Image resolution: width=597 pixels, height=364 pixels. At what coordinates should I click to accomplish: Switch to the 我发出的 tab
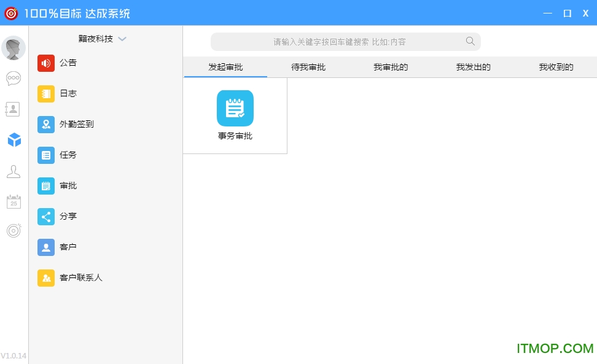pos(472,67)
